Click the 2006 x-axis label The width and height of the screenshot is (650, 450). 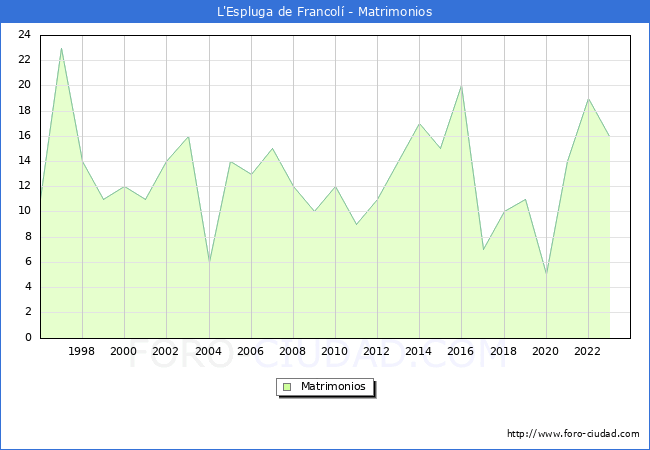click(250, 351)
